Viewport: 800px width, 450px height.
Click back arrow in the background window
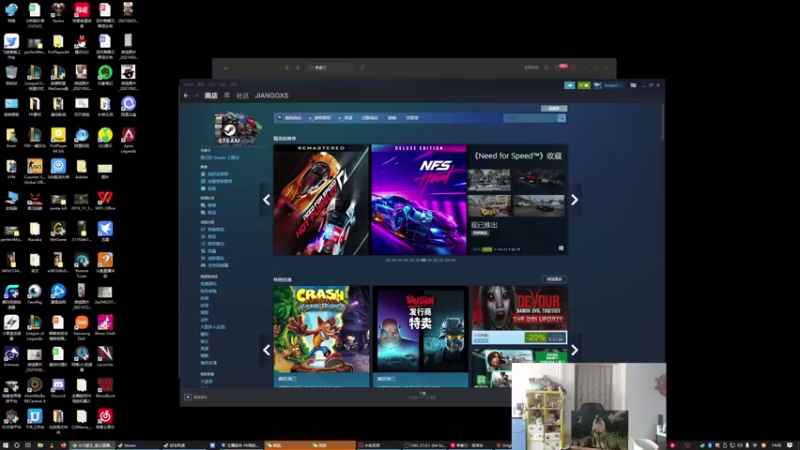click(287, 67)
